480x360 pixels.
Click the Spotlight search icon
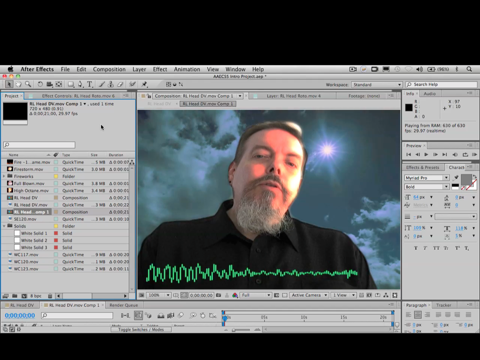[x=469, y=69]
